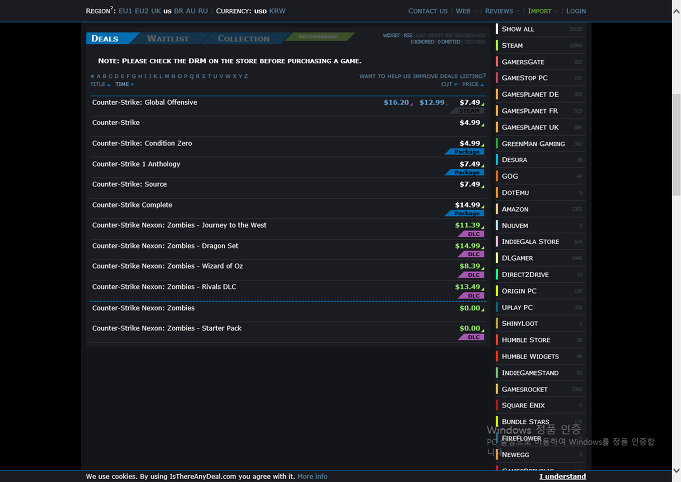Image resolution: width=681 pixels, height=482 pixels.
Task: Filter deals by DotEmu store
Action: click(541, 192)
